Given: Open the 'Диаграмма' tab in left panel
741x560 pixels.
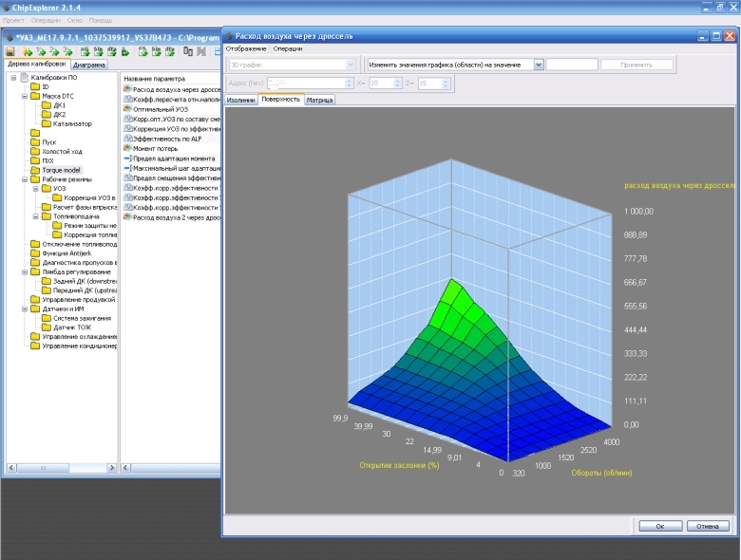Looking at the screenshot, I should [89, 65].
